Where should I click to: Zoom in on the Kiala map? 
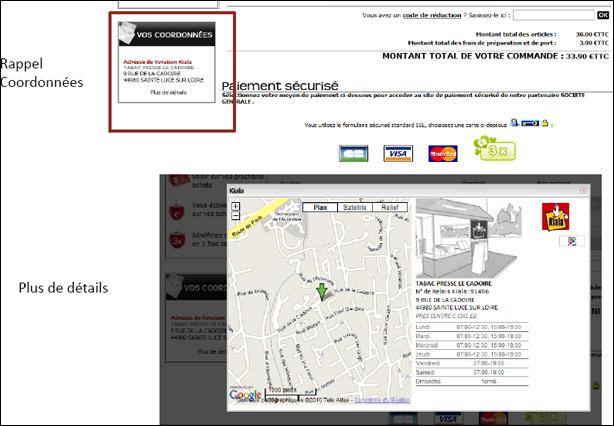click(235, 206)
